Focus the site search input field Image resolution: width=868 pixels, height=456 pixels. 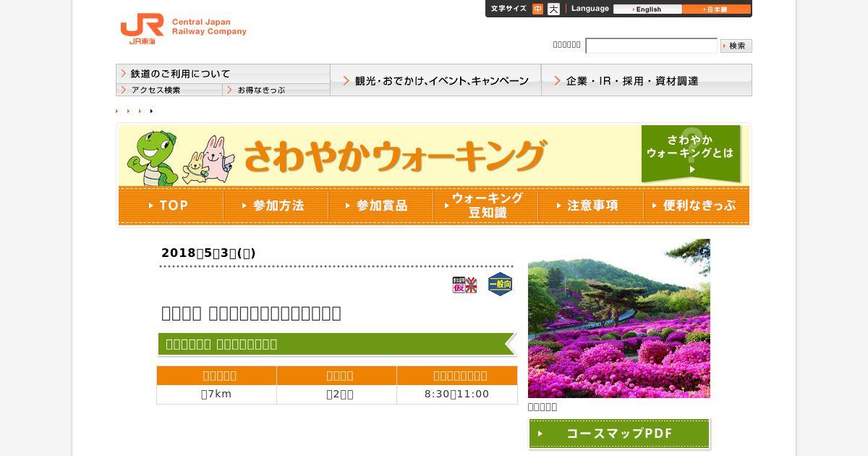651,46
